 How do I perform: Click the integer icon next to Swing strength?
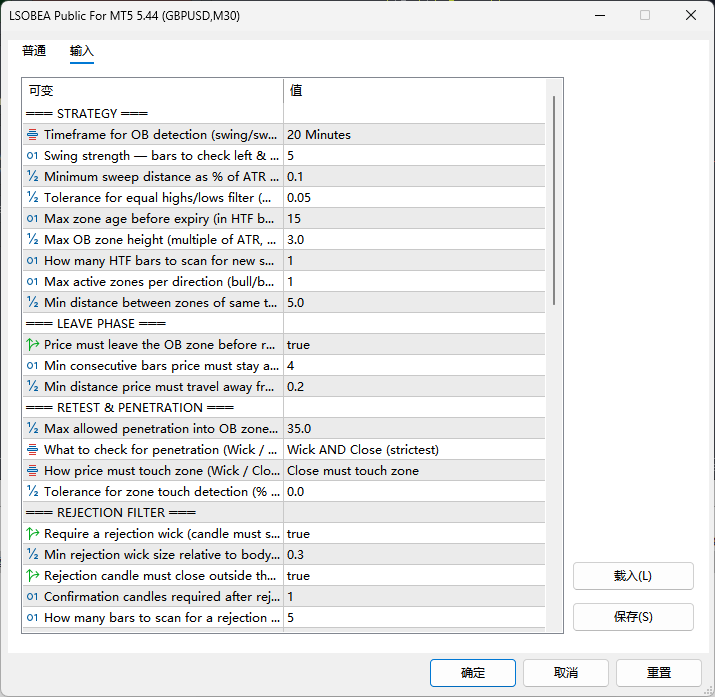[32, 156]
